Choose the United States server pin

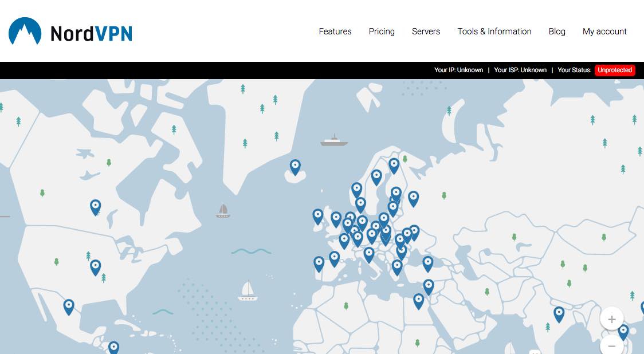(95, 267)
